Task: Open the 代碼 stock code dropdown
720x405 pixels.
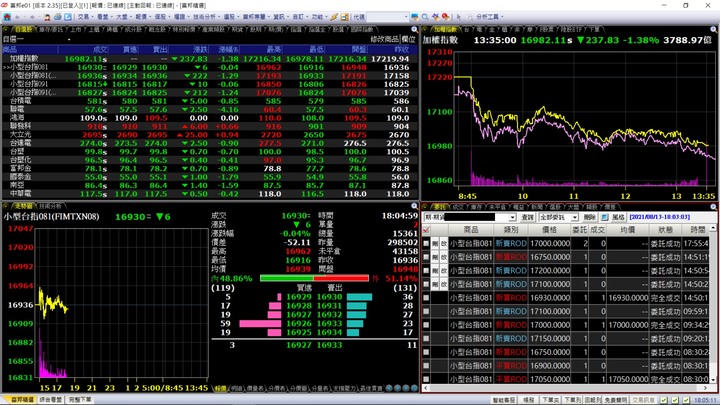Action: pyautogui.click(x=406, y=17)
